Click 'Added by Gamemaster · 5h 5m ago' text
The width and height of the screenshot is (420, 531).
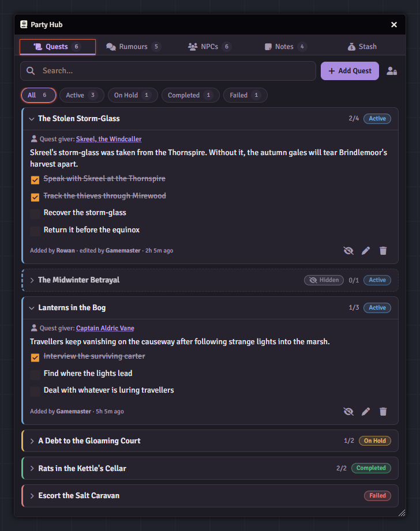coord(77,412)
